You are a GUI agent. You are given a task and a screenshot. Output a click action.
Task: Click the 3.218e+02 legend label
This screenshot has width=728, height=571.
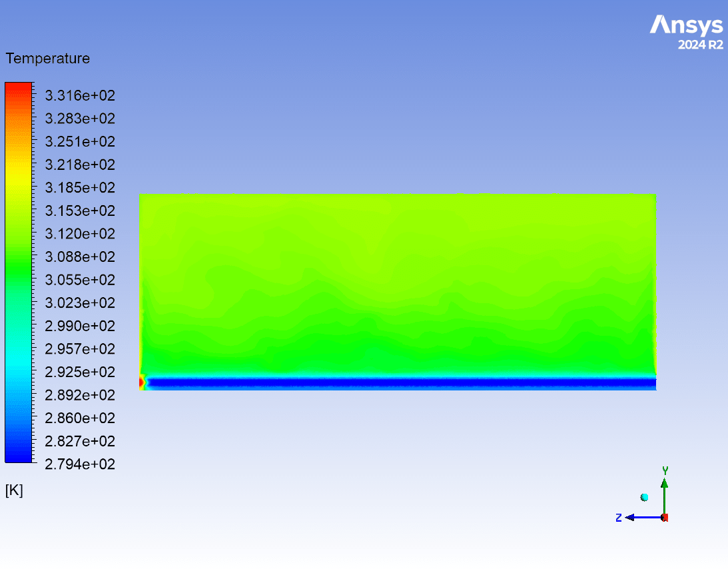80,165
